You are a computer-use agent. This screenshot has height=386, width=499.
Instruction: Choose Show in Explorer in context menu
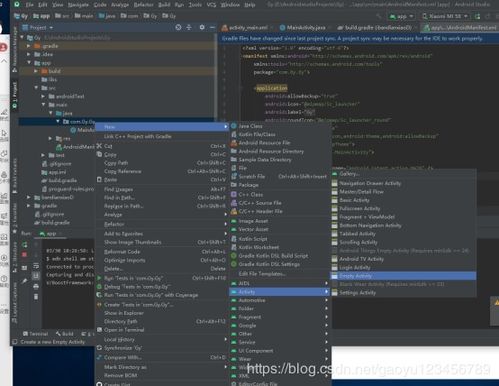pyautogui.click(x=161, y=313)
